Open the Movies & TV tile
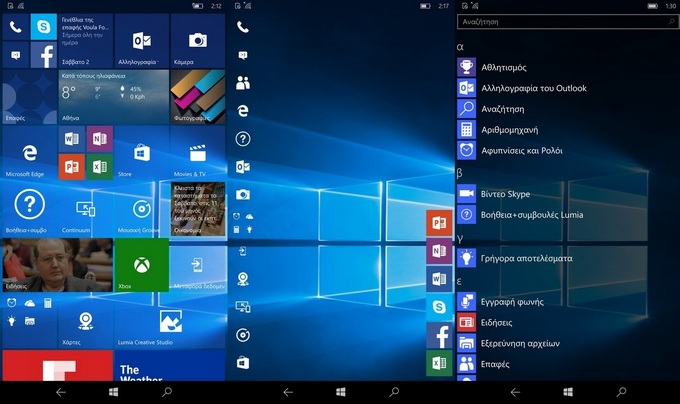This screenshot has width=680, height=404. click(198, 153)
